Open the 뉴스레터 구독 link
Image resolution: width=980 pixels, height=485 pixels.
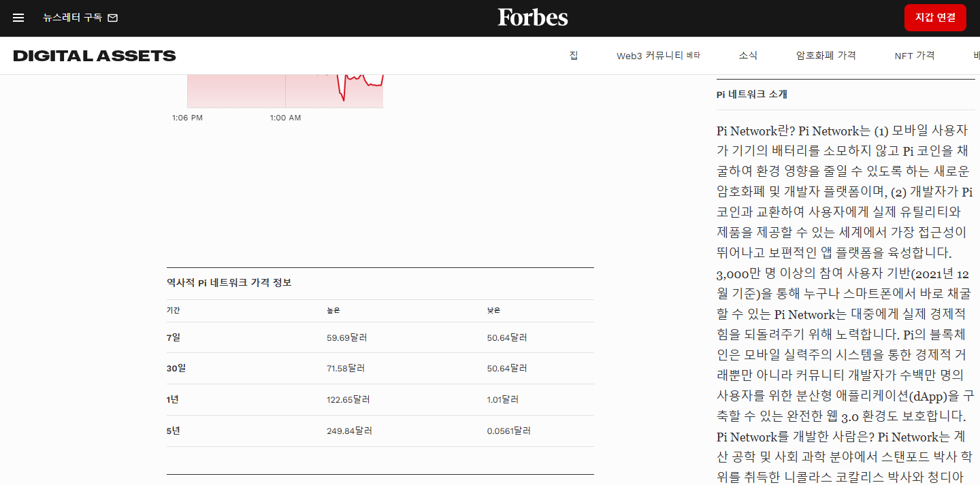tap(72, 18)
